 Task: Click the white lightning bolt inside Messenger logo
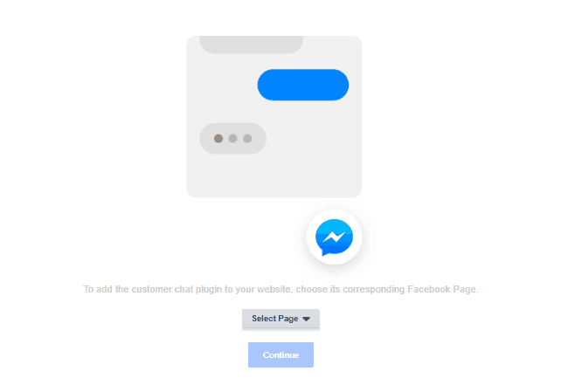(x=334, y=237)
